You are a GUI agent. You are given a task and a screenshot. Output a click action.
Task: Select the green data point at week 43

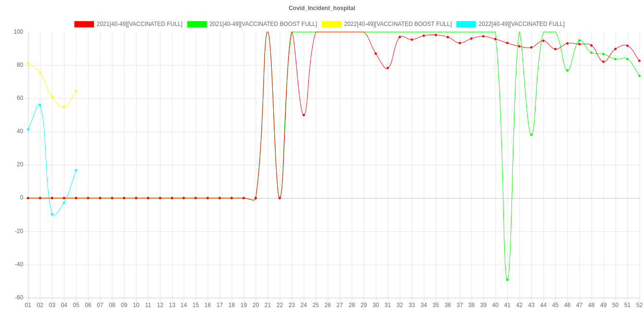[x=531, y=135]
